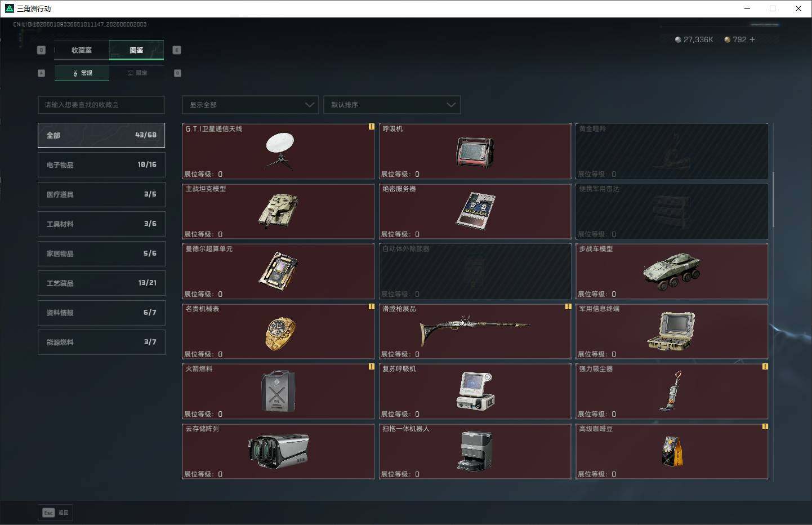Screen dimensions: 812x525
Task: Open the 云存储阵列 storage array item
Action: click(278, 451)
